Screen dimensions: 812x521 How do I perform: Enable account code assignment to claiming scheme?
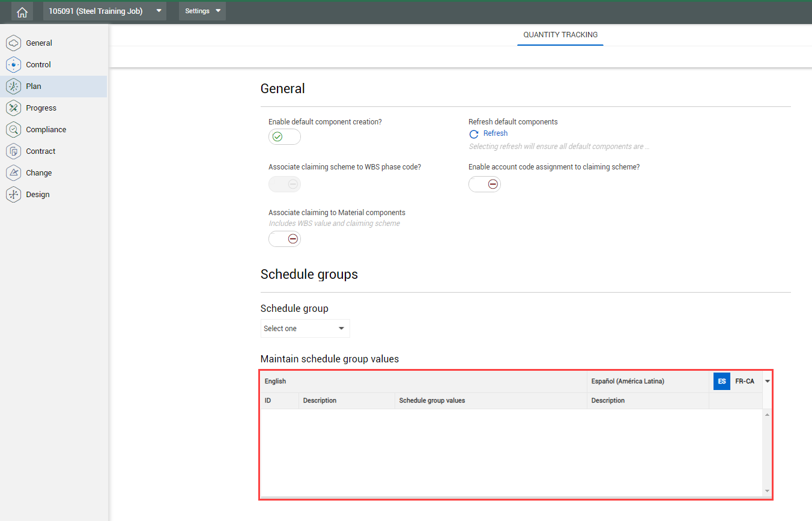pyautogui.click(x=484, y=184)
